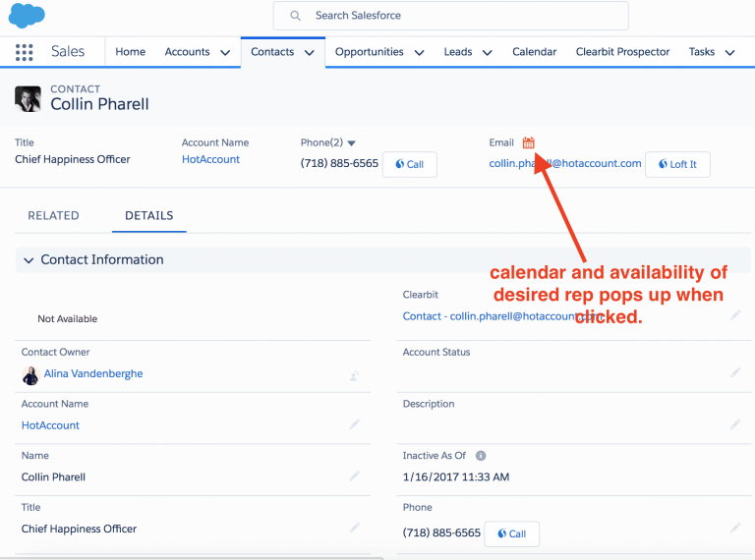
Task: Open the Clearbit Prospector tab
Action: pos(622,51)
